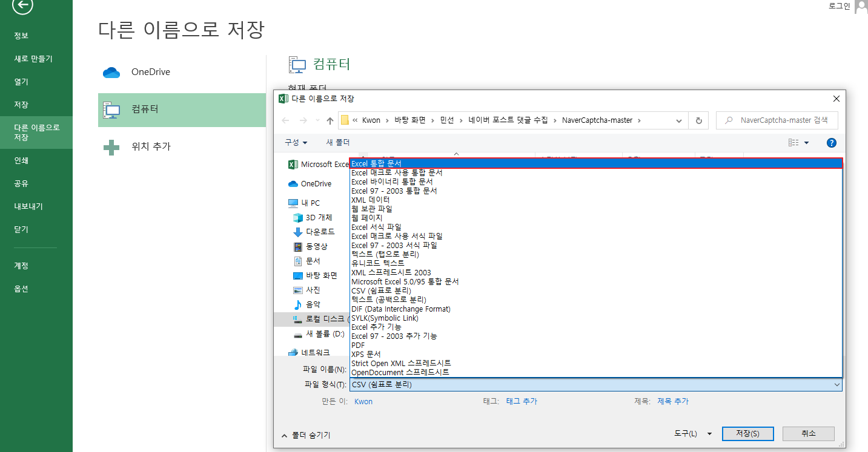The height and width of the screenshot is (452, 868).
Task: Click the dialog's forward navigation arrow
Action: pyautogui.click(x=305, y=120)
